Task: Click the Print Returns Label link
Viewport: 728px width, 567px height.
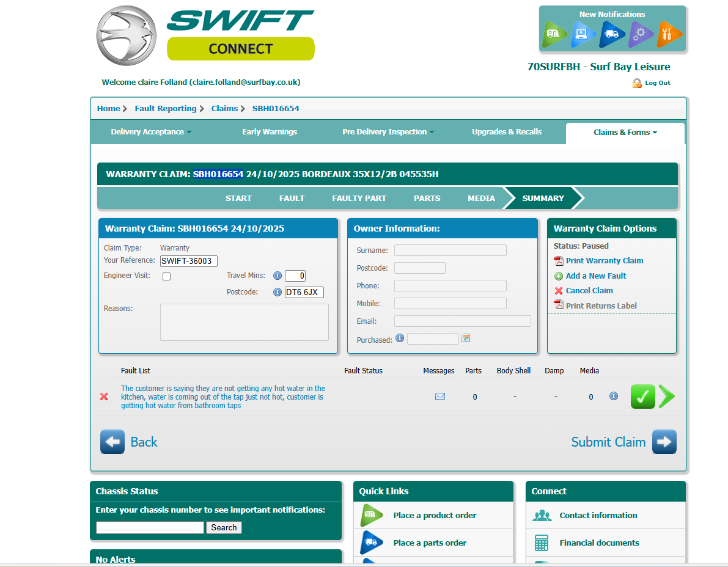Action: (x=601, y=305)
